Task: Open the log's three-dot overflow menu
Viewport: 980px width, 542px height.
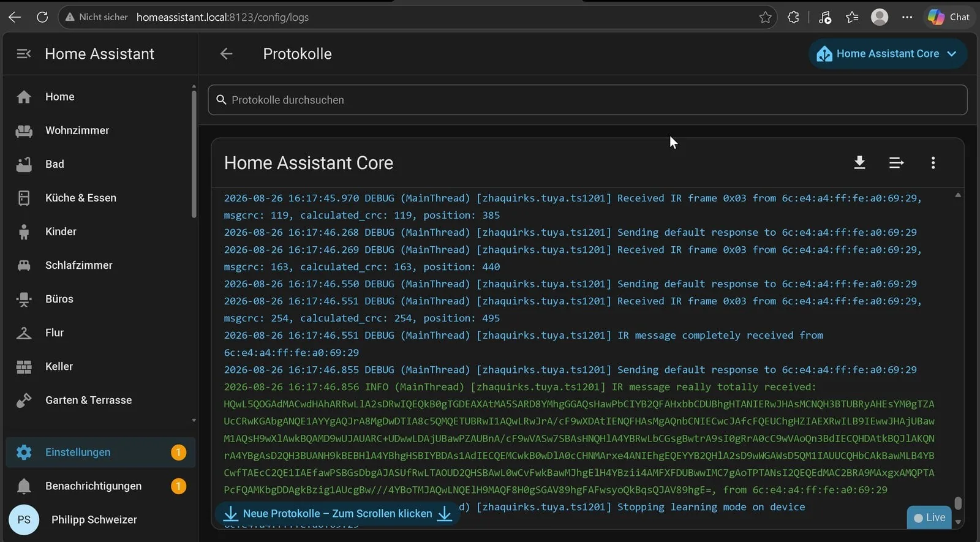Action: 933,162
